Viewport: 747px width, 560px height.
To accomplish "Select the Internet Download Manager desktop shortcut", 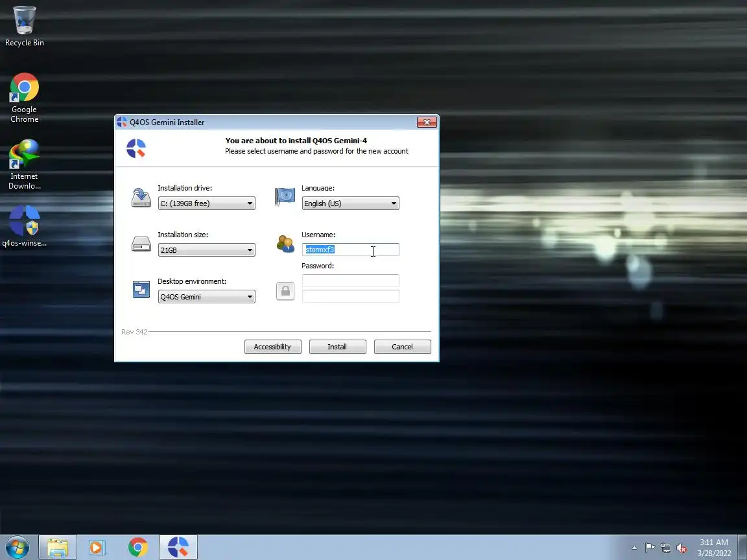I will coord(24,164).
